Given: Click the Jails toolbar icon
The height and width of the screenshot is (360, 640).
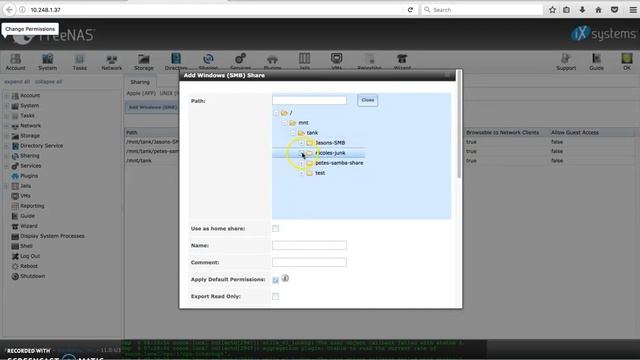Looking at the screenshot, I should point(304,62).
